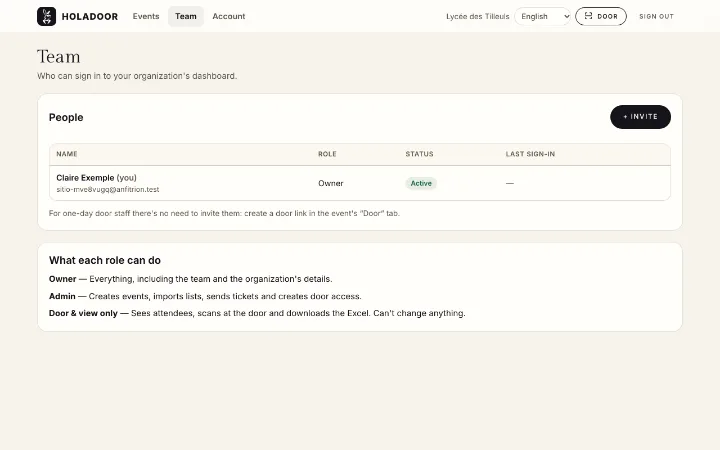
Task: Click the Owner role description line
Action: (191, 279)
